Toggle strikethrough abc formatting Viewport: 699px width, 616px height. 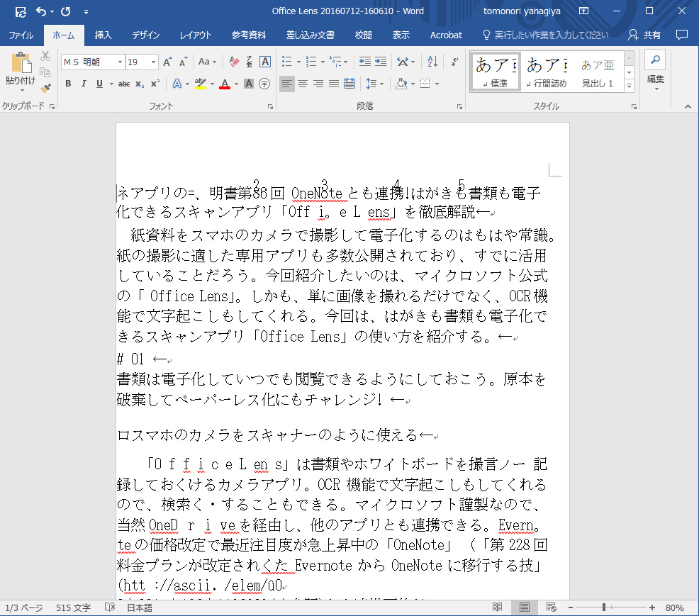123,84
